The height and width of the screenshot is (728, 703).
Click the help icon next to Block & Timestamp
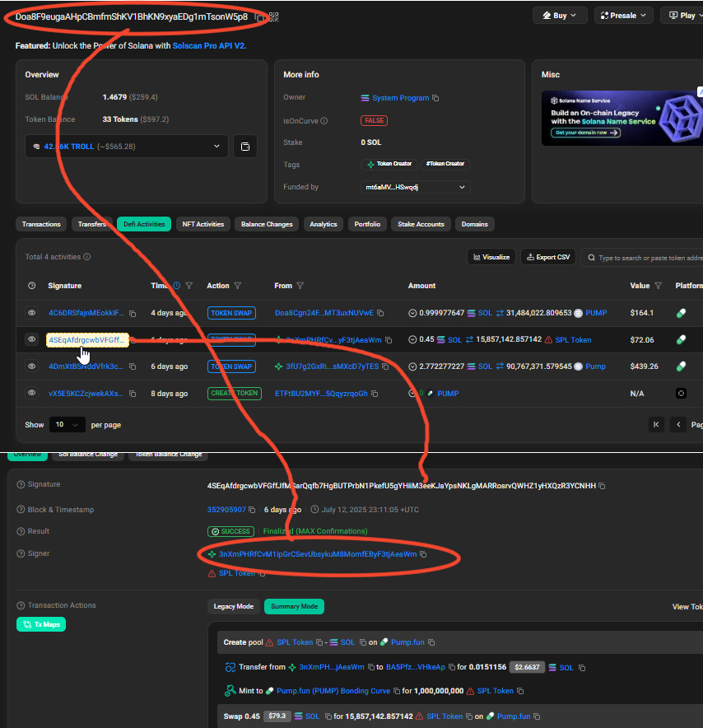click(x=21, y=509)
